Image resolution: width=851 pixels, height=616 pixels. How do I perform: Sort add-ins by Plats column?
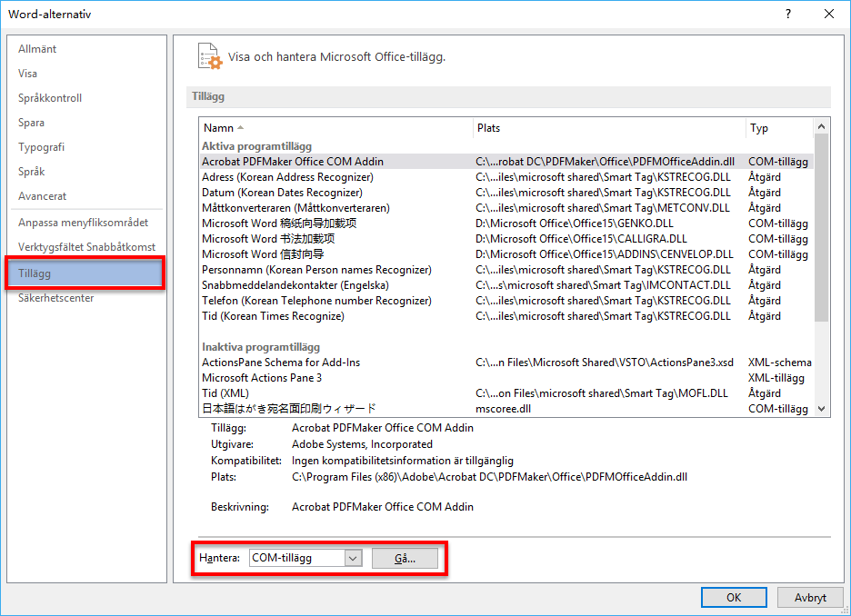[x=609, y=128]
